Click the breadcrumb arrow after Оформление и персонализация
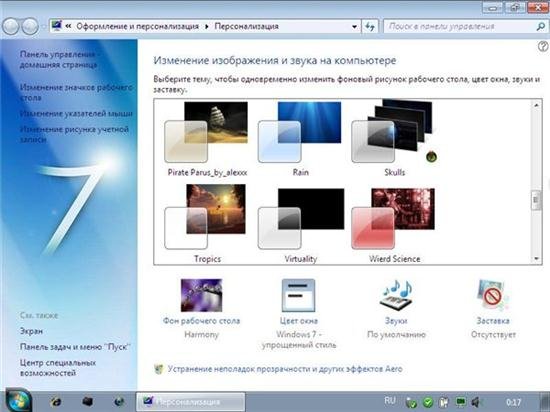550x412 pixels. (207, 27)
